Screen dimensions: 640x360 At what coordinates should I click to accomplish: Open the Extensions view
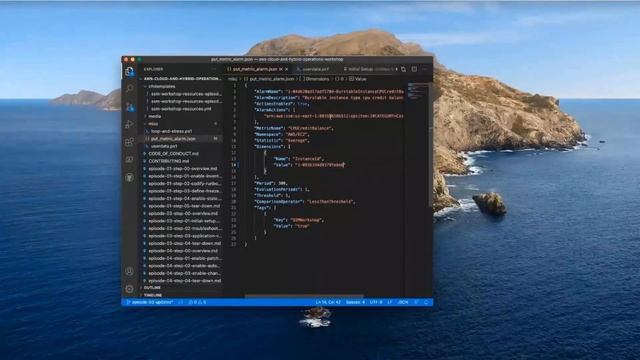click(129, 142)
